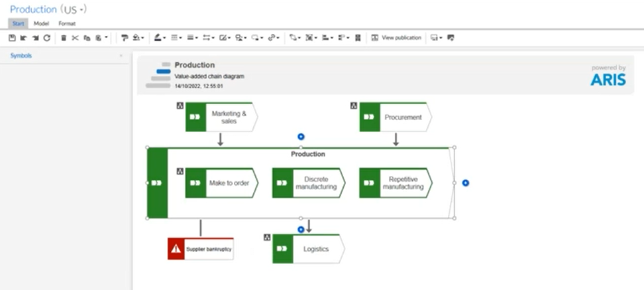The width and height of the screenshot is (644, 290).
Task: Click the View publication button
Action: pos(396,38)
